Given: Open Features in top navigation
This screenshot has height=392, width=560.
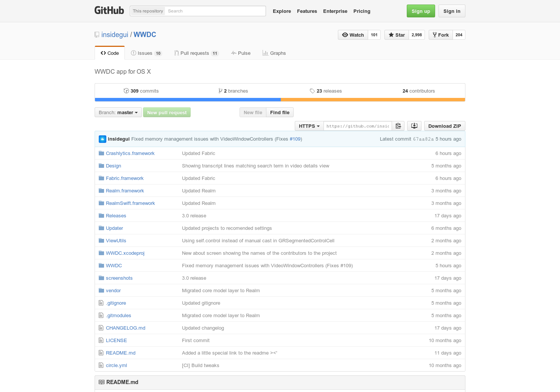Looking at the screenshot, I should pyautogui.click(x=307, y=11).
